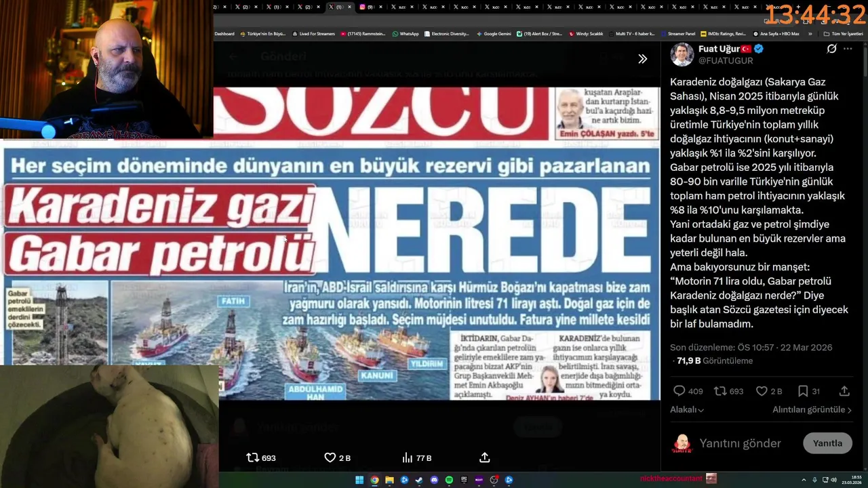Open edit history 'Son düzenleme' timestamp
This screenshot has width=868, height=488.
pos(751,347)
